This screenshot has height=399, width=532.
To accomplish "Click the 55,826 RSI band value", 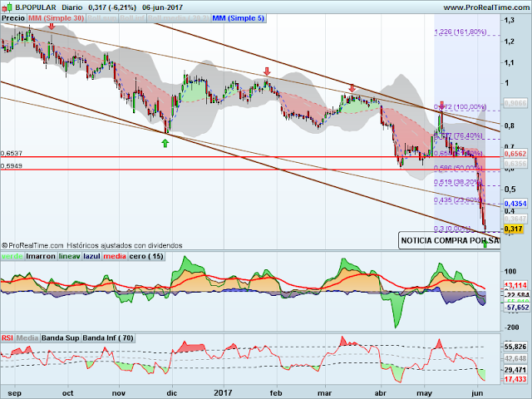I will tap(515, 347).
